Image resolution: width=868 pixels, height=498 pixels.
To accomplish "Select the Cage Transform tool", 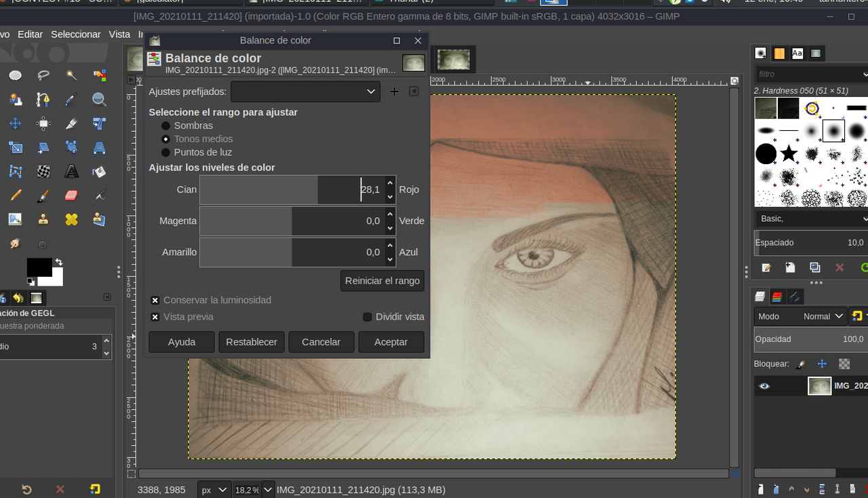I will [15, 171].
